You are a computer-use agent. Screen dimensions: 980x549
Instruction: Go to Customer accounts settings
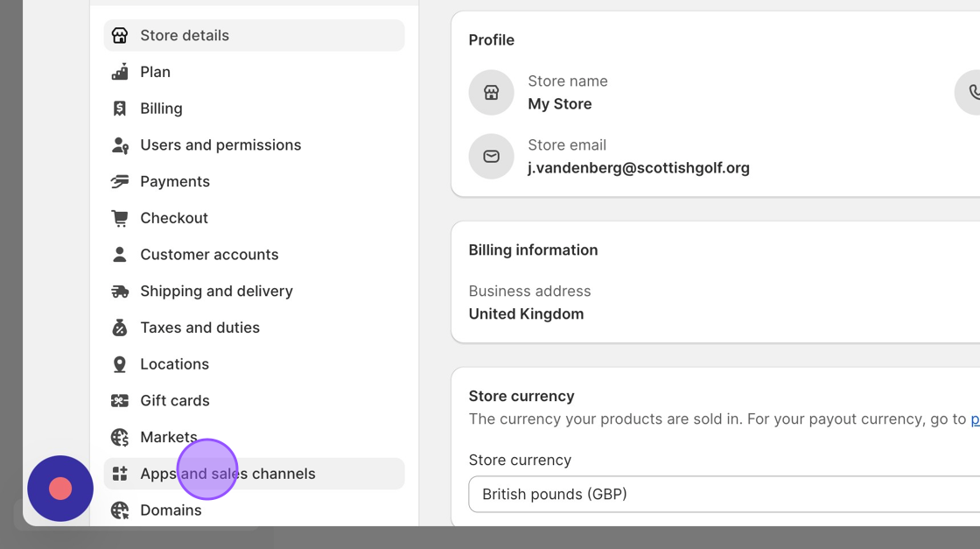(x=209, y=255)
